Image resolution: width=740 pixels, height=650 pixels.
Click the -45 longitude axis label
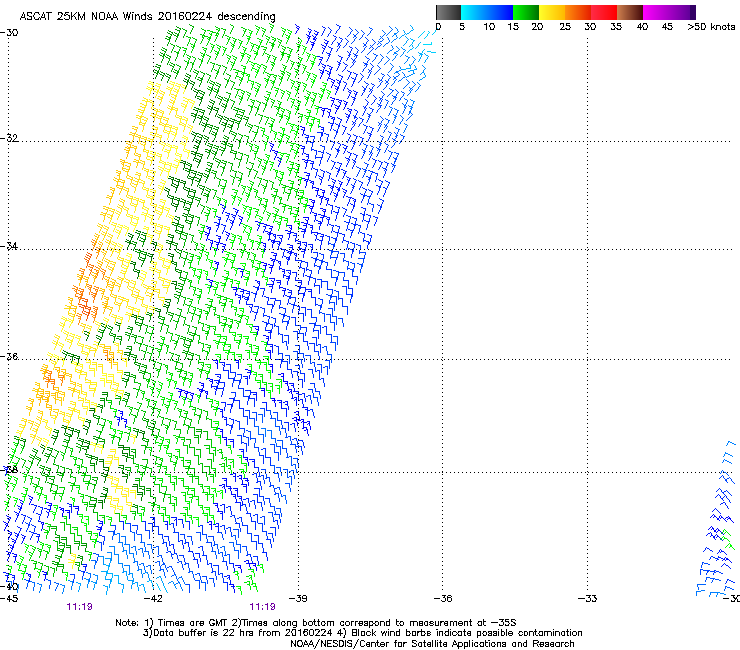click(x=9, y=599)
